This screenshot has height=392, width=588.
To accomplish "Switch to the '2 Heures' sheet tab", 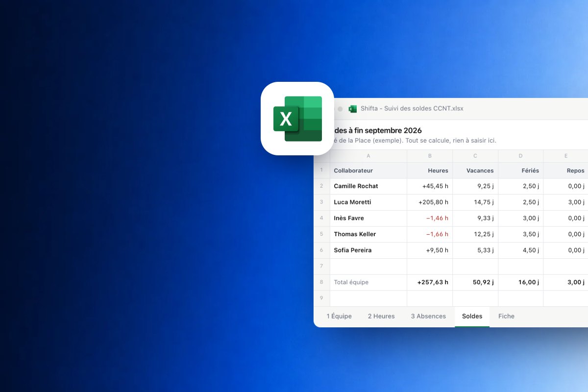I will pyautogui.click(x=381, y=316).
